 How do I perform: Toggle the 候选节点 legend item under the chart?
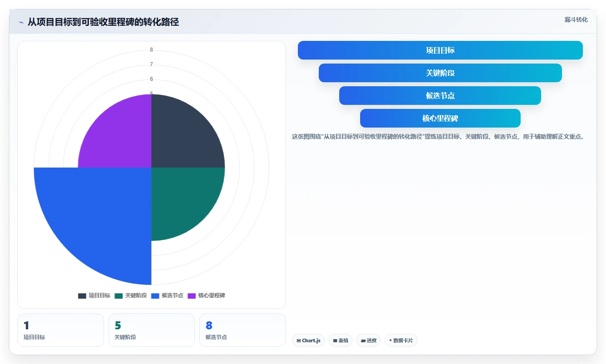coord(167,296)
